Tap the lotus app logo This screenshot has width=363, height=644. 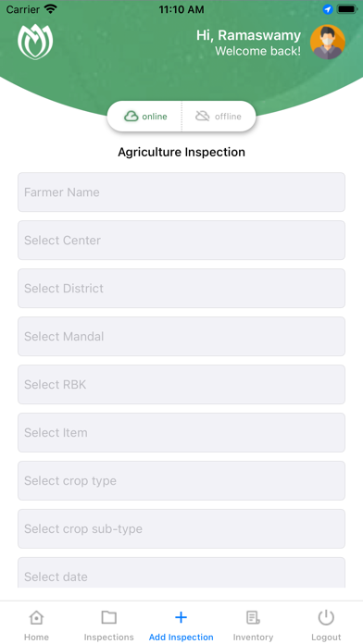point(35,42)
